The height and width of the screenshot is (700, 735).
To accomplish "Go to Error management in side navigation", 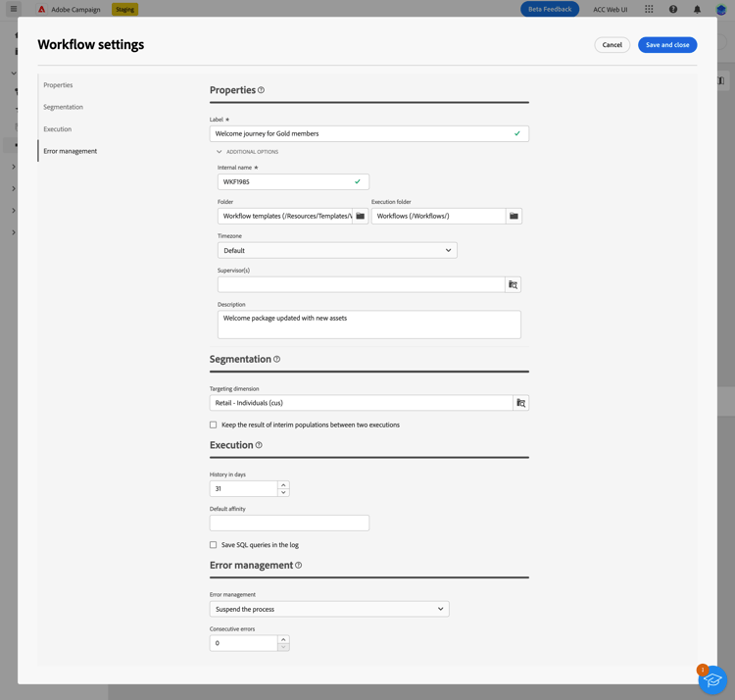I will point(71,151).
